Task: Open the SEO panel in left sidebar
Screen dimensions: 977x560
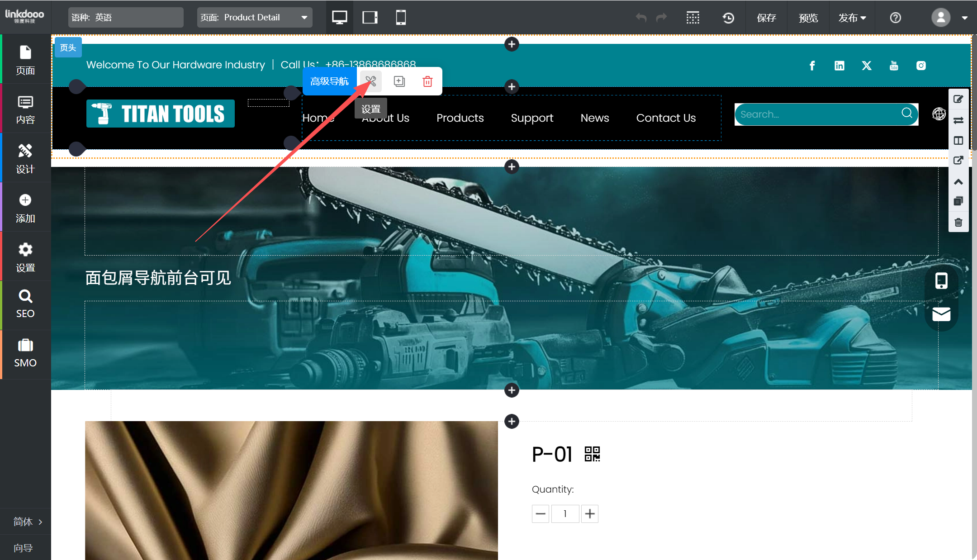Action: pos(25,304)
